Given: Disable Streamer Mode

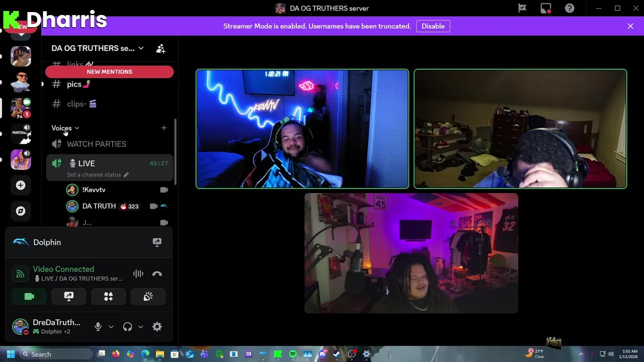Looking at the screenshot, I should pyautogui.click(x=433, y=26).
